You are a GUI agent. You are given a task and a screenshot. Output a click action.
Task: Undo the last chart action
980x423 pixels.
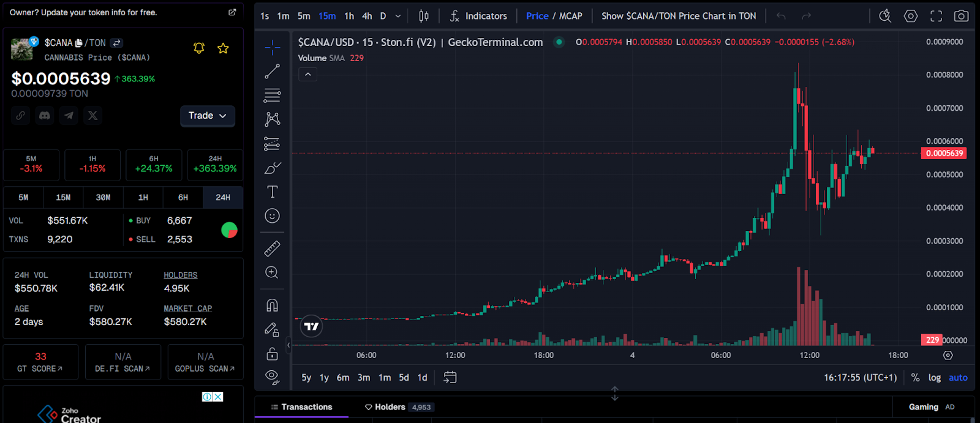coord(781,16)
